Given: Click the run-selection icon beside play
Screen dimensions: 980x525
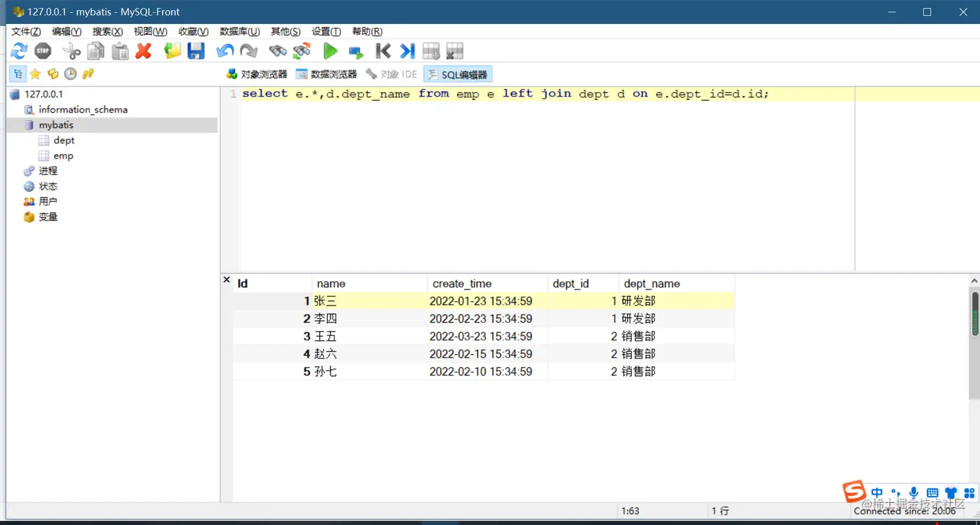Looking at the screenshot, I should (x=356, y=51).
